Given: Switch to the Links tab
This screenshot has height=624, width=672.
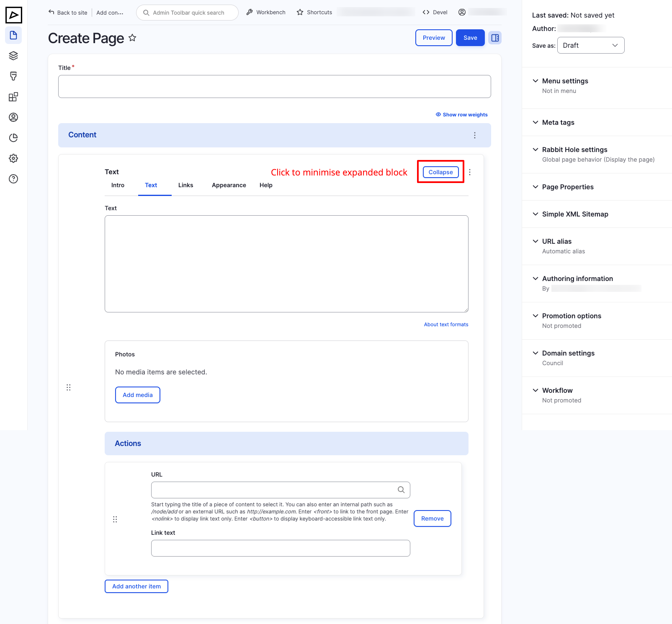Looking at the screenshot, I should point(185,185).
